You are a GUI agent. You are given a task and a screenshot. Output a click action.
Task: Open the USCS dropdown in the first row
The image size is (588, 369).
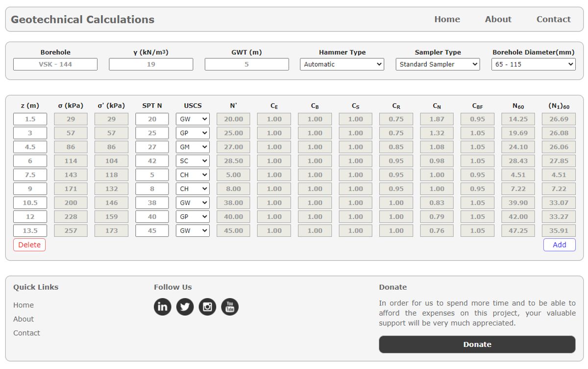(x=193, y=118)
